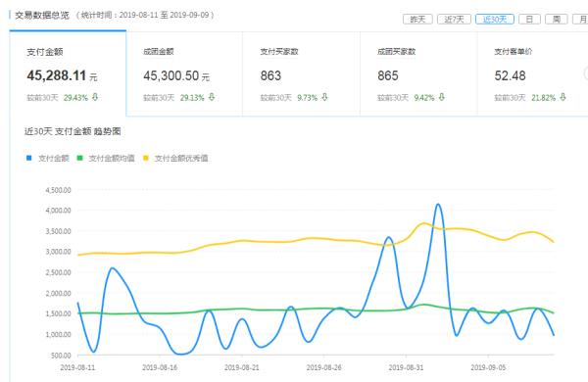Click the blue line's highest peak above 4,000

438,205
